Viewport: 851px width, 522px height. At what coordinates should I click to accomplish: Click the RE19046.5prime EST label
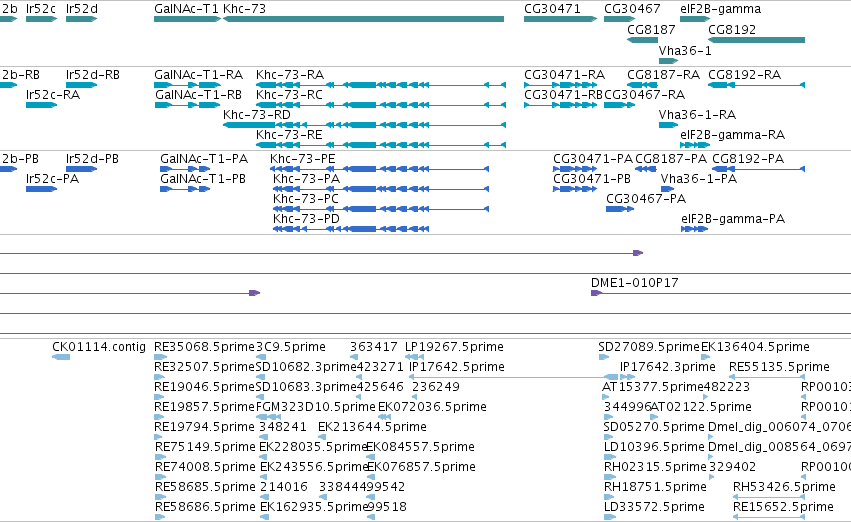(x=205, y=386)
